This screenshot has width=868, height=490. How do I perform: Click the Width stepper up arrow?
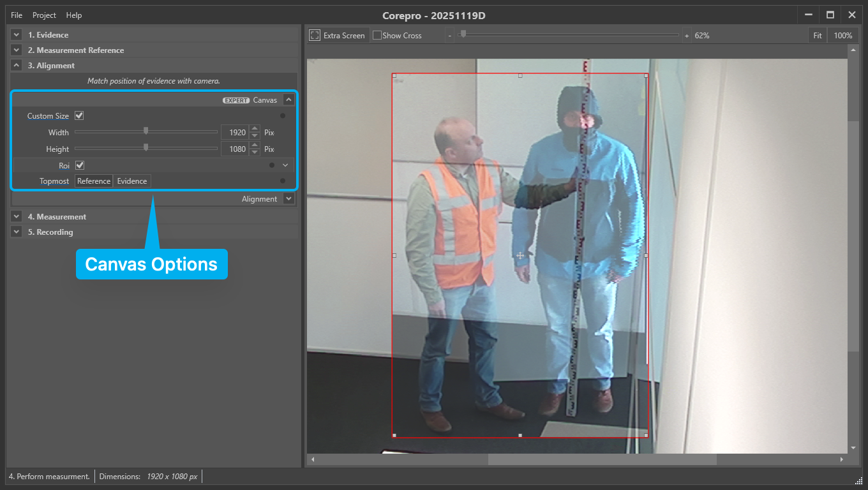(254, 128)
